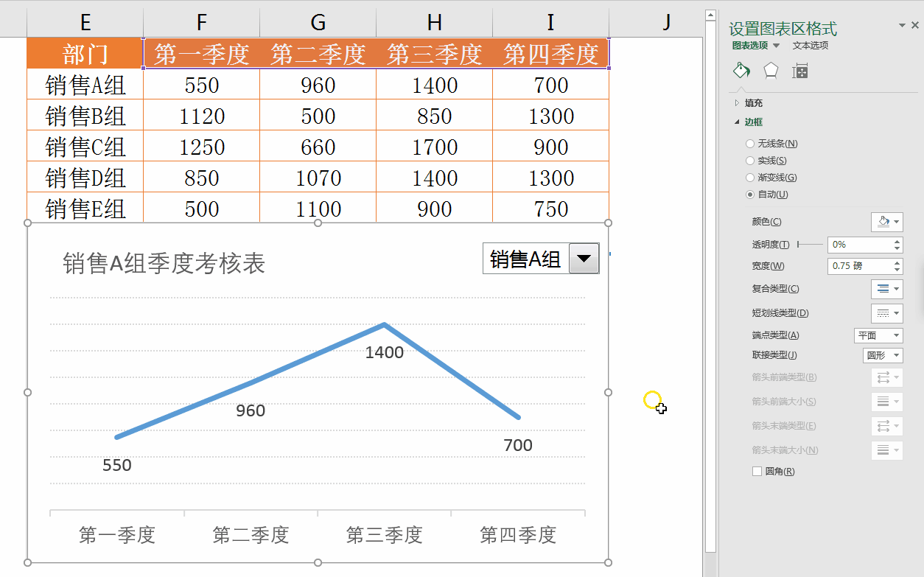The image size is (924, 577).
Task: Select column F header
Action: pos(202,23)
